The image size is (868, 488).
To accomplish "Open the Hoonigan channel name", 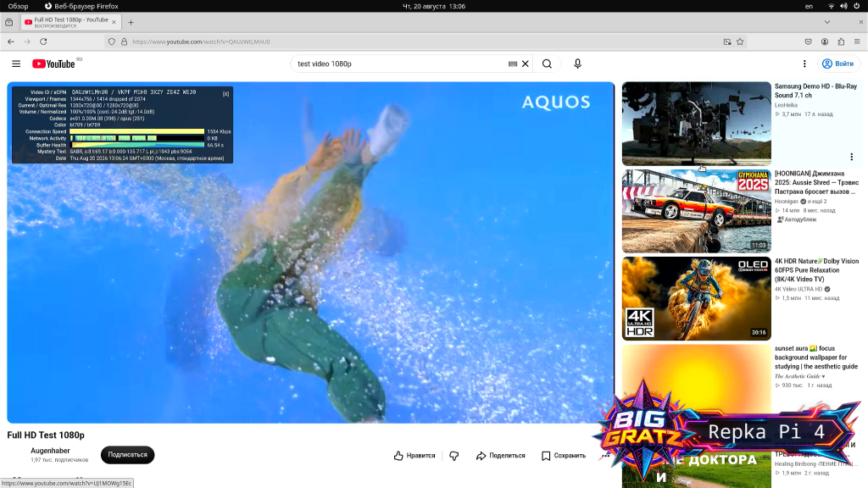I will tap(787, 202).
